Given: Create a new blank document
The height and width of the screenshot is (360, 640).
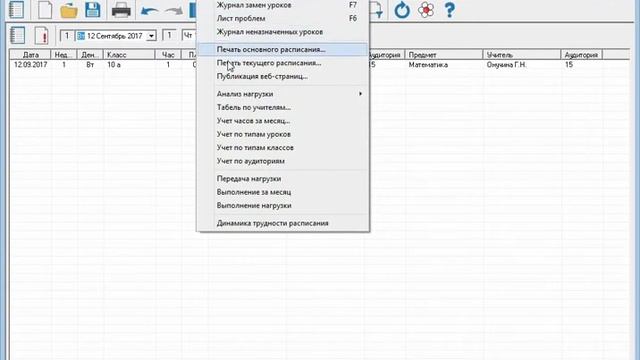Looking at the screenshot, I should pyautogui.click(x=44, y=9).
